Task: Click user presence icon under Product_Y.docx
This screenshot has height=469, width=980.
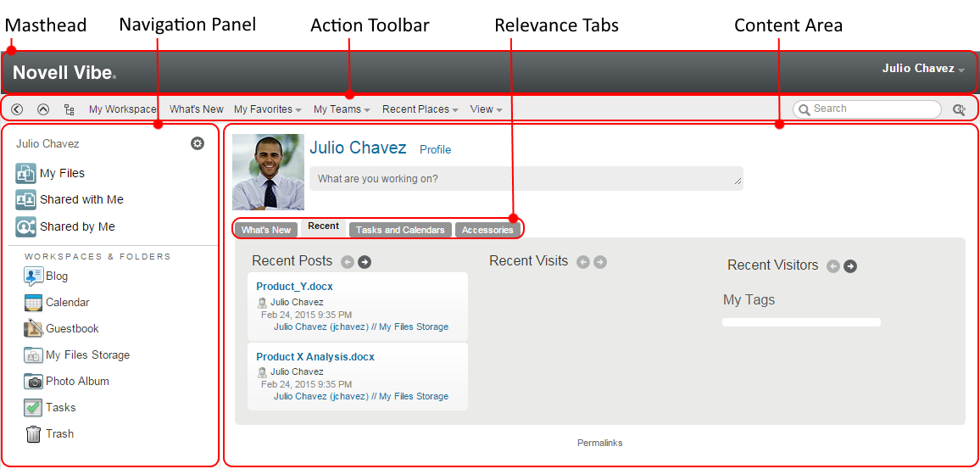Action: point(263,303)
